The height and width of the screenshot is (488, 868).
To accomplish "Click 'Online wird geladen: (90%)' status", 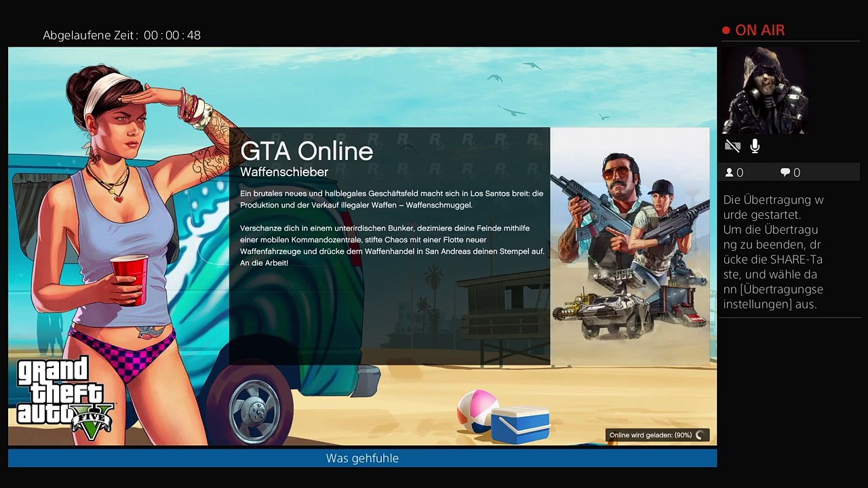I will pos(650,435).
